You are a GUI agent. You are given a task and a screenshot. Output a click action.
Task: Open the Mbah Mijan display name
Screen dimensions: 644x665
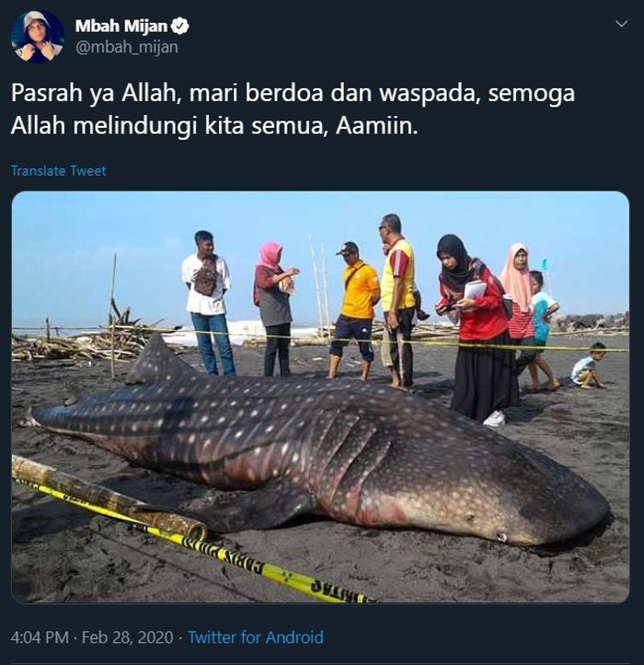click(121, 27)
